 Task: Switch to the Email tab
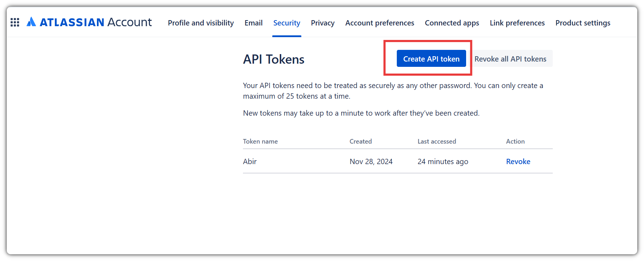pyautogui.click(x=254, y=23)
